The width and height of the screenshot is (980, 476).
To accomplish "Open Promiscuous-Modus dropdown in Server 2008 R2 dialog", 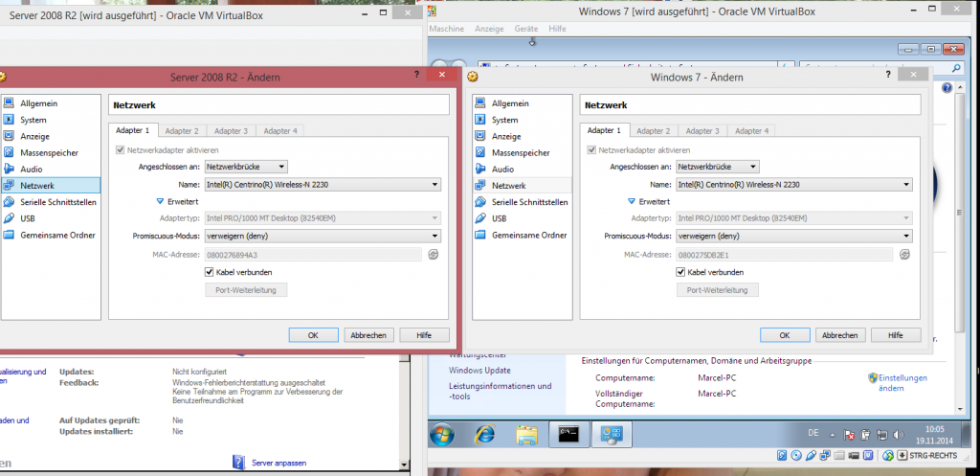I will 323,236.
